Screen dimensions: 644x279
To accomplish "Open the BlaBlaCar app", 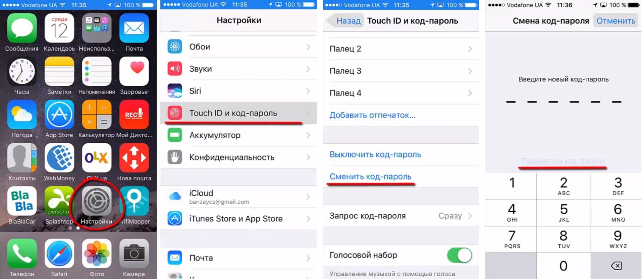I will [22, 201].
